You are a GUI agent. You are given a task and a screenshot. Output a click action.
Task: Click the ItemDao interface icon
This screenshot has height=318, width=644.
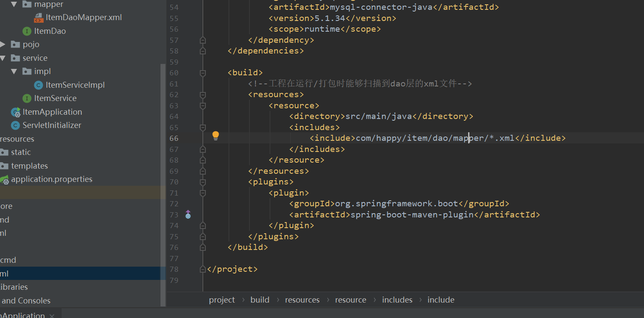[x=27, y=31]
